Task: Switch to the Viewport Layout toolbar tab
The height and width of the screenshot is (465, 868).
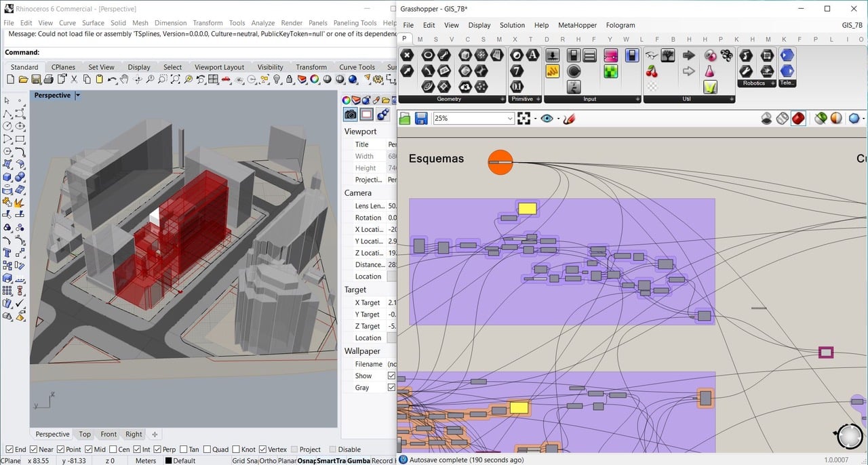Action: 219,67
